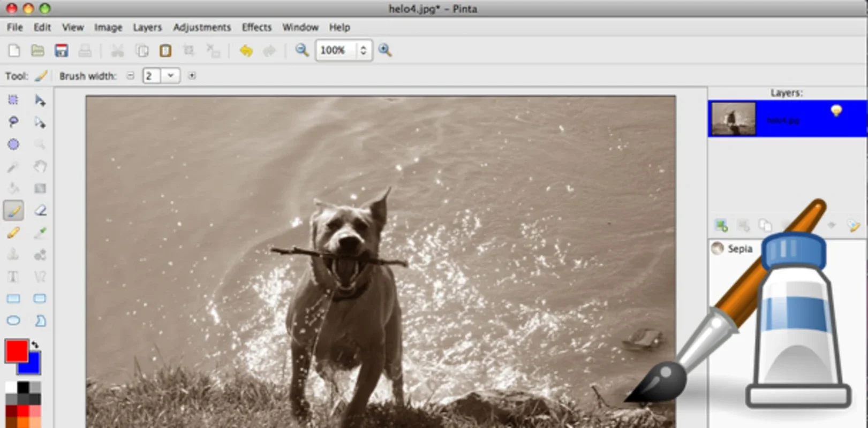The width and height of the screenshot is (868, 428).
Task: Select the Clone Stamp tool
Action: point(13,255)
